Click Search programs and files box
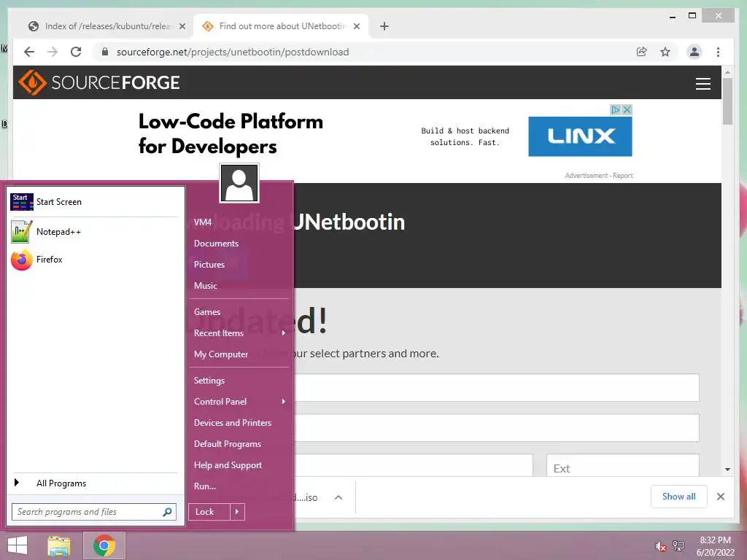This screenshot has width=747, height=560. [x=88, y=512]
